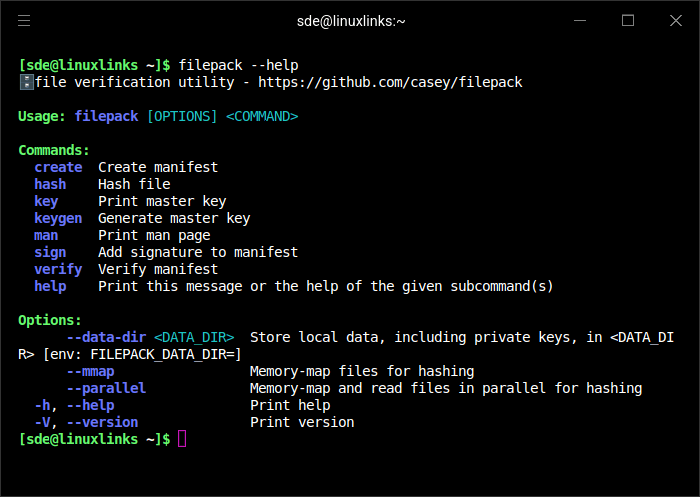The image size is (700, 497).
Task: Click the '--parallel' option
Action: tap(106, 388)
